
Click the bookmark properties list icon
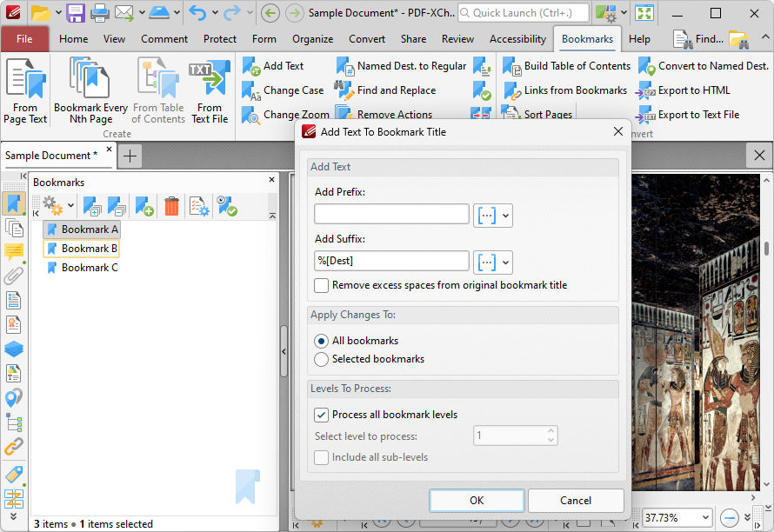pos(199,206)
